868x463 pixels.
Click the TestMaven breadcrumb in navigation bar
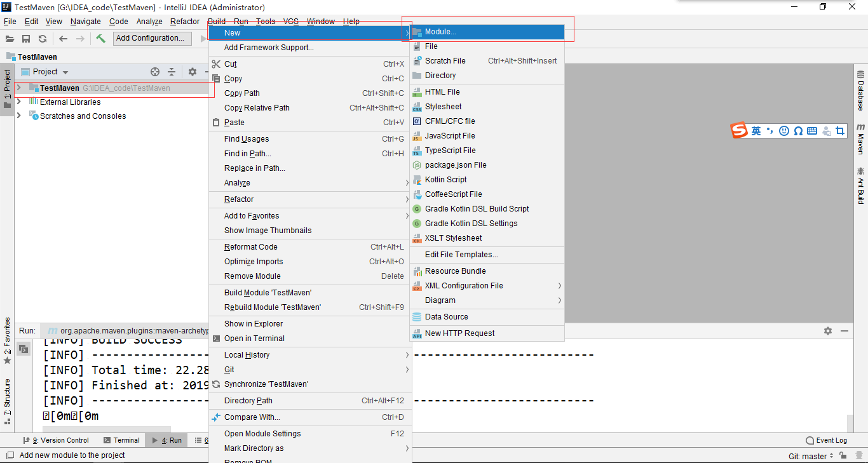tap(32, 57)
